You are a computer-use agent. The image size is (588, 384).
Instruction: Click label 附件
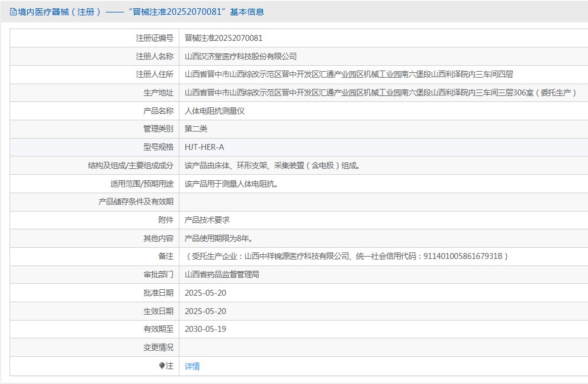tap(166, 220)
